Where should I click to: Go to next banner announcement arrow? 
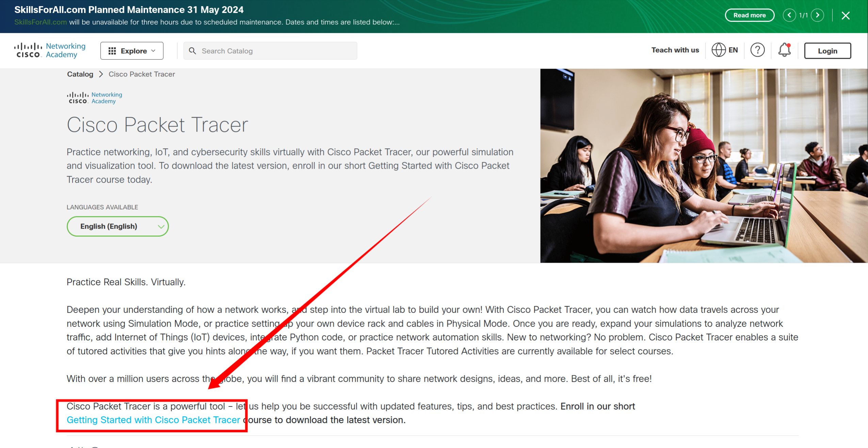pyautogui.click(x=817, y=15)
